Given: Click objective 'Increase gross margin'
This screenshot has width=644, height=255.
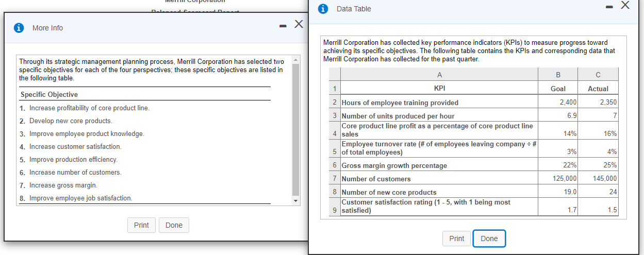Looking at the screenshot, I should click(63, 185).
